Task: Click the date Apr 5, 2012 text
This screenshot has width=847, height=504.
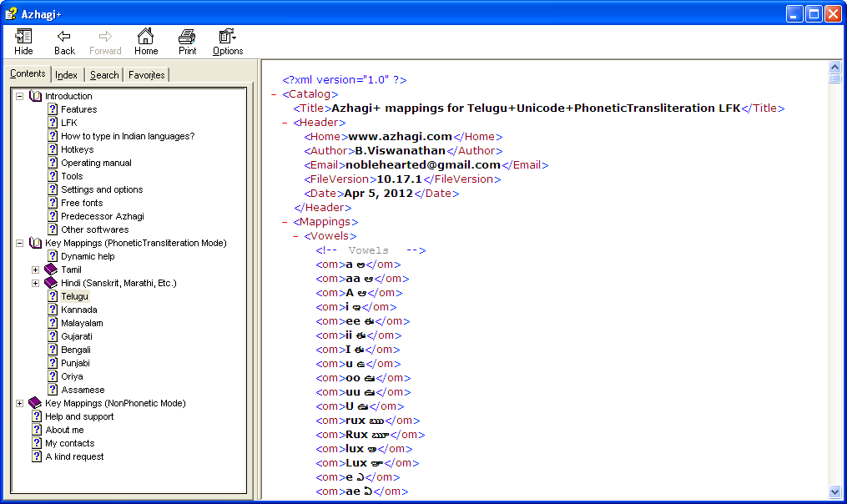Action: pos(379,194)
